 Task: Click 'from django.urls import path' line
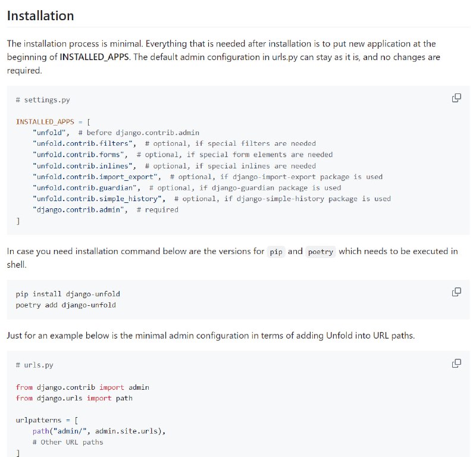(74, 399)
